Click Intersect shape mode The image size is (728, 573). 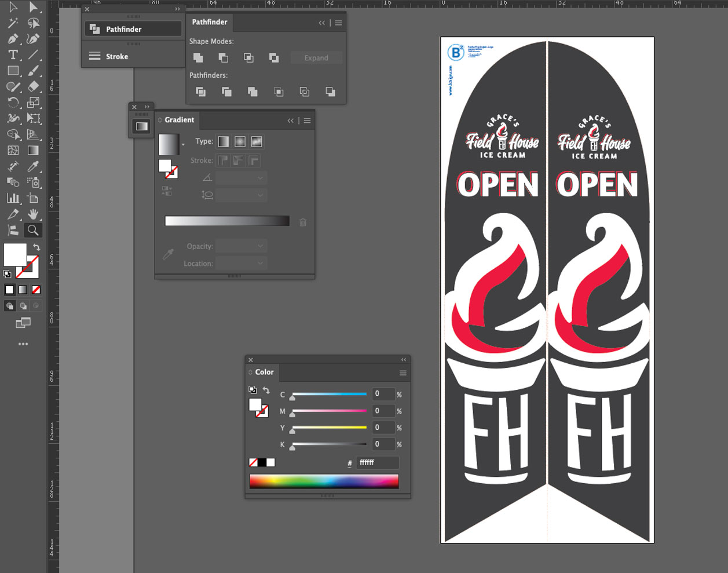(x=248, y=58)
